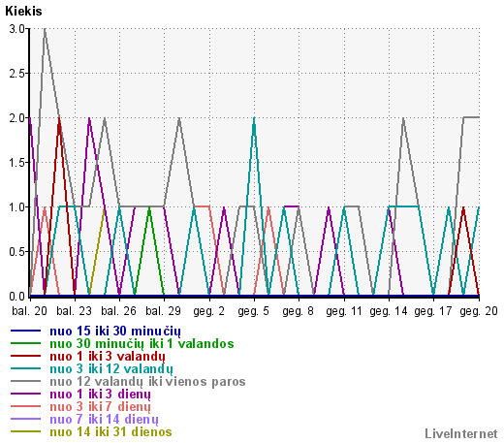The image size is (504, 443).
Task: Click the LiveInternet watermark text
Action: pyautogui.click(x=461, y=433)
